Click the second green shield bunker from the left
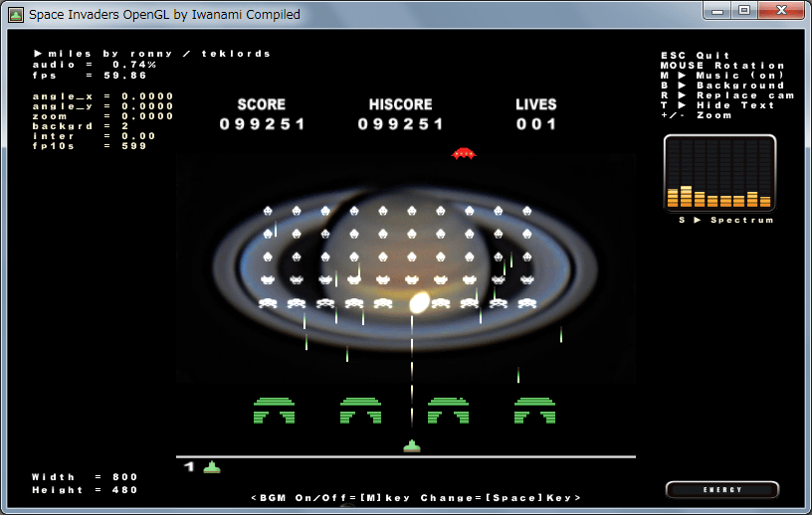Image resolution: width=812 pixels, height=515 pixels. pos(360,411)
